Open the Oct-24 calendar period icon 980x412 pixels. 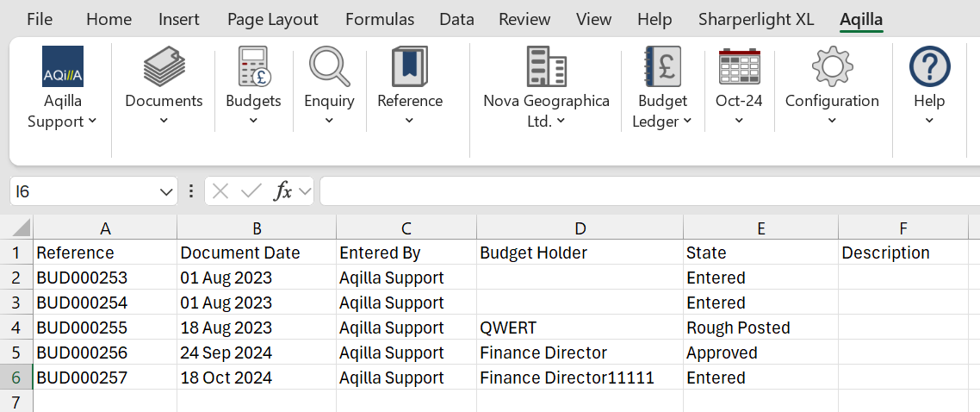[x=739, y=67]
